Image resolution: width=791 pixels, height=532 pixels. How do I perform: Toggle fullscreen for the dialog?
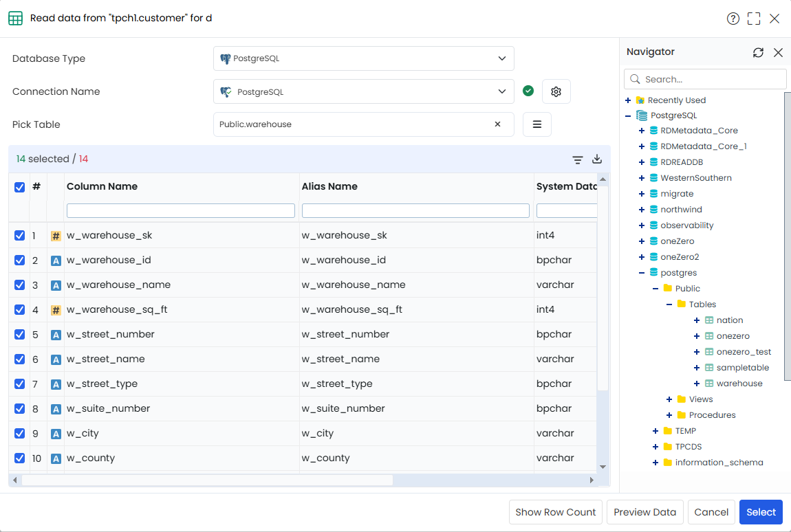point(754,19)
